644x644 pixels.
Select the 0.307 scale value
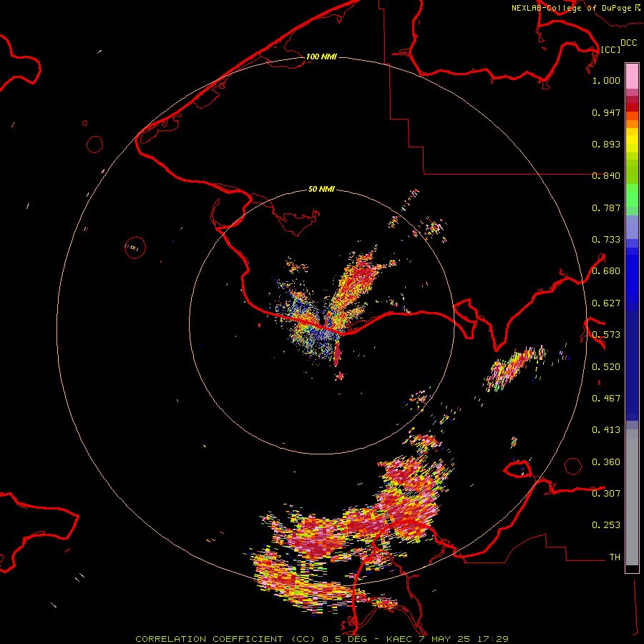pos(606,493)
